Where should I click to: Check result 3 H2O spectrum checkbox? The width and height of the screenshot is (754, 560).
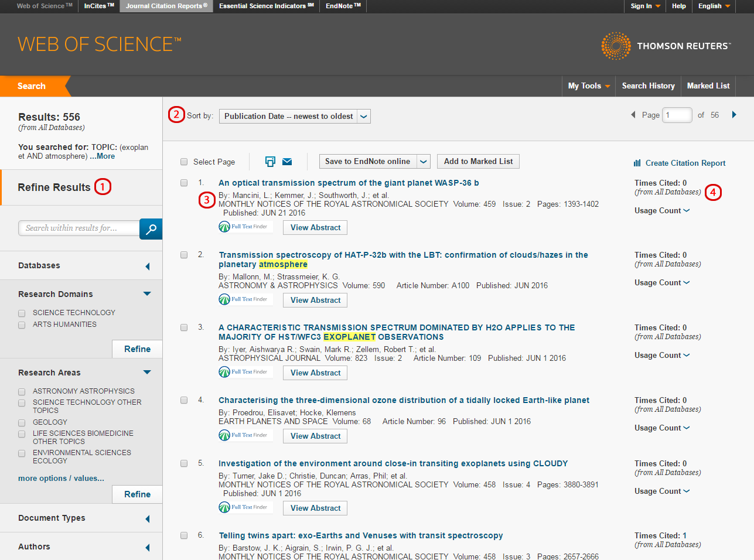[184, 327]
